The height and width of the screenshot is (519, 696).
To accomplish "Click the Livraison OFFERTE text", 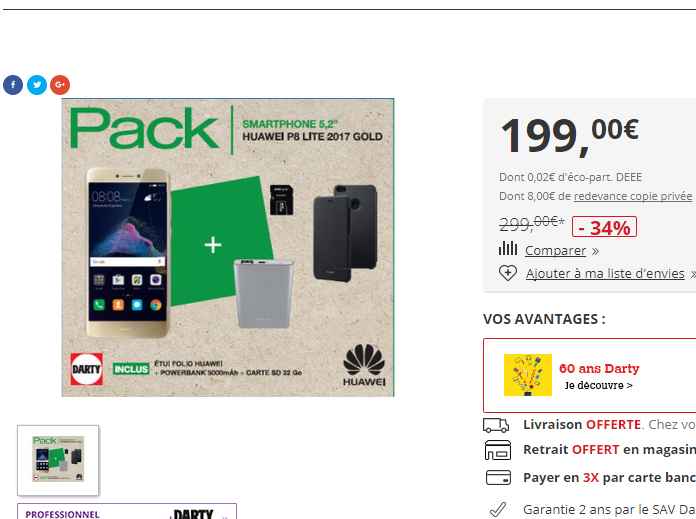I will 582,425.
